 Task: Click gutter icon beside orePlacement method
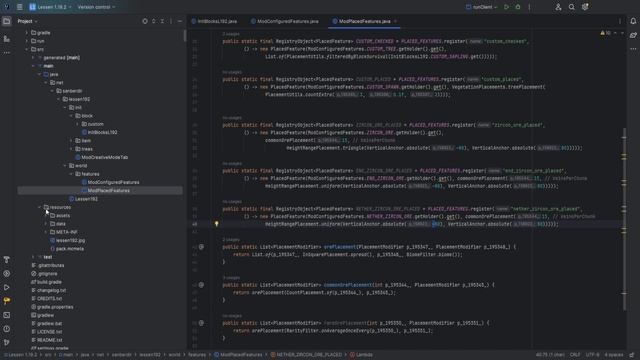[201, 247]
